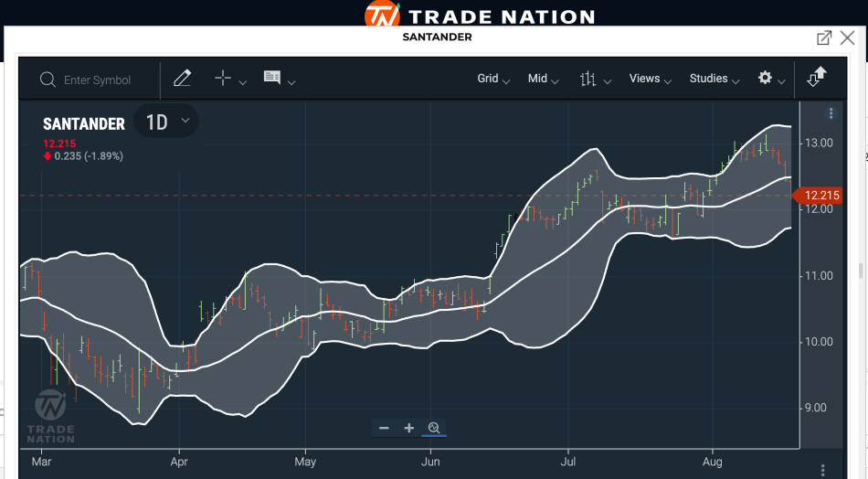Screen dimensions: 868x479
Task: Open chart settings gear icon
Action: [x=765, y=78]
